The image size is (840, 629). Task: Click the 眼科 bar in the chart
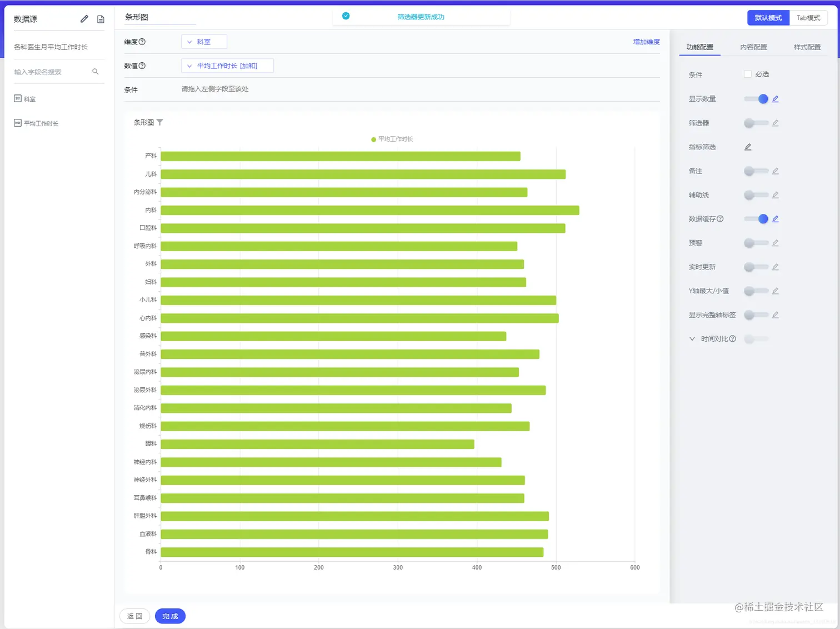tap(318, 444)
